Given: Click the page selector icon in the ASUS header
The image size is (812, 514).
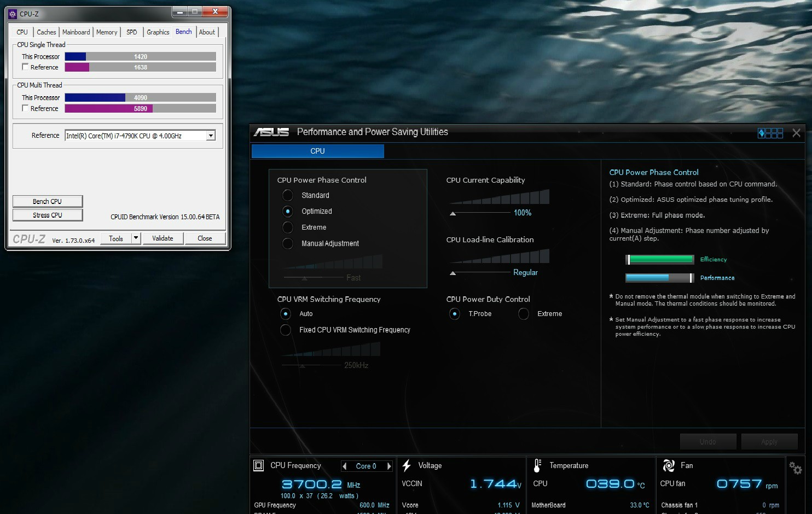Looking at the screenshot, I should pyautogui.click(x=770, y=133).
